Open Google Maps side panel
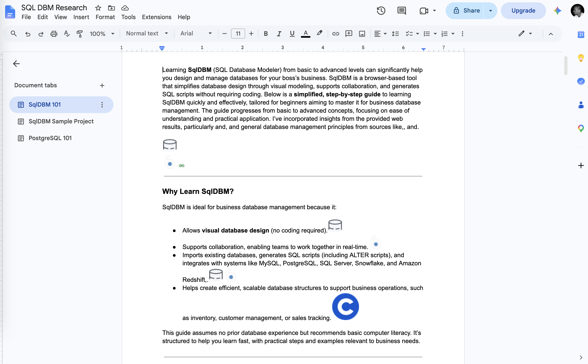588x364 pixels. coord(581,128)
